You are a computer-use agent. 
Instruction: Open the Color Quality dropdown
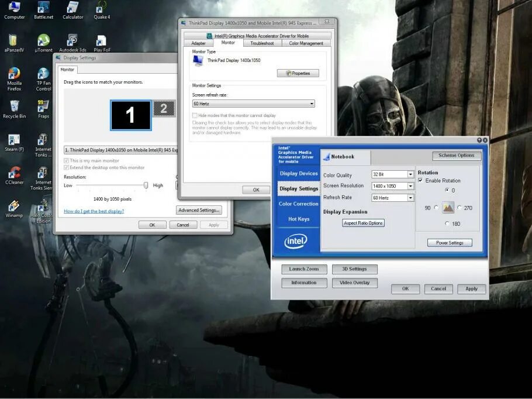(x=393, y=174)
